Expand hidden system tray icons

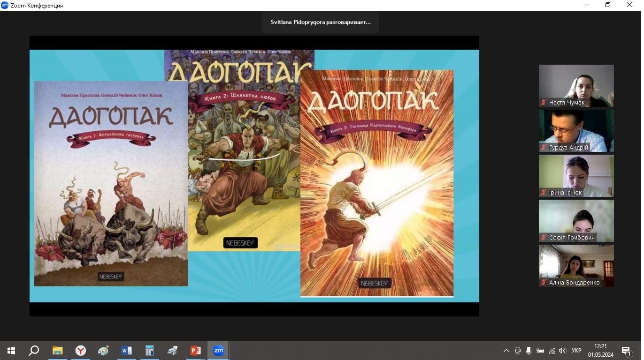[x=506, y=351]
